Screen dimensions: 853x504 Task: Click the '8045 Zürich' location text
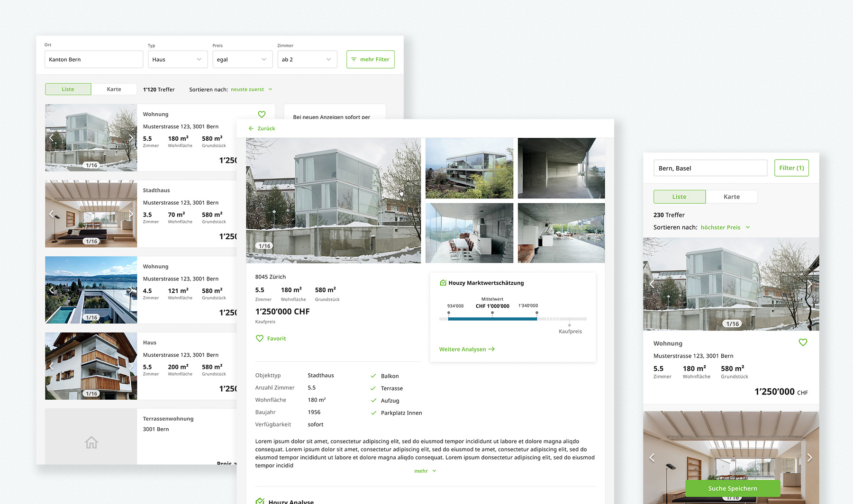(271, 277)
